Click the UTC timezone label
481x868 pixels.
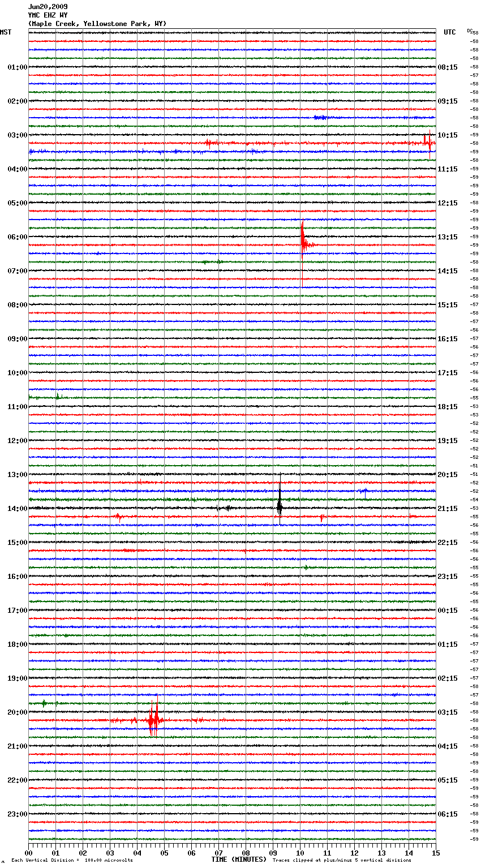pyautogui.click(x=449, y=32)
